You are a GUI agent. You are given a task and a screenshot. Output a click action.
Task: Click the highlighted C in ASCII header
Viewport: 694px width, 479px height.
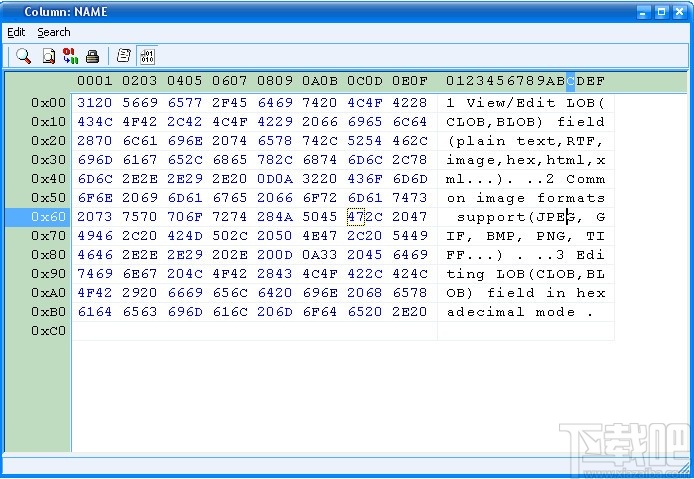click(570, 81)
